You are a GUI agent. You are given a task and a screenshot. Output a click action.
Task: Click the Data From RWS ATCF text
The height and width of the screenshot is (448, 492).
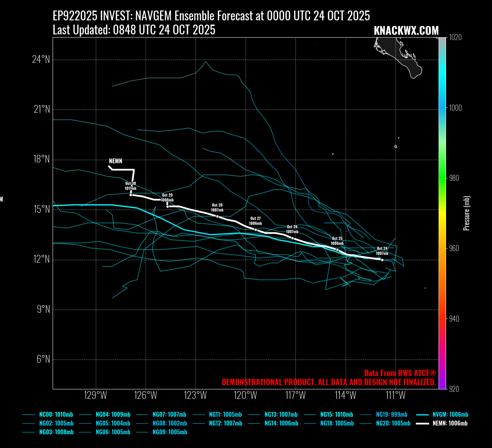tap(400, 373)
